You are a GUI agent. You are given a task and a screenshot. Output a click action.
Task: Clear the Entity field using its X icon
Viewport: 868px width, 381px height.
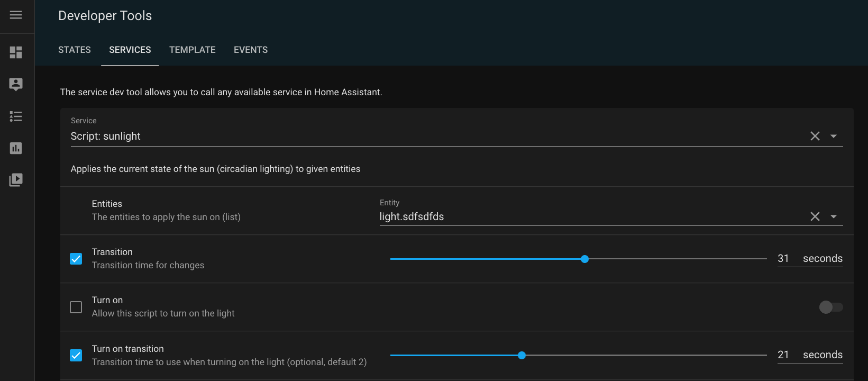815,216
